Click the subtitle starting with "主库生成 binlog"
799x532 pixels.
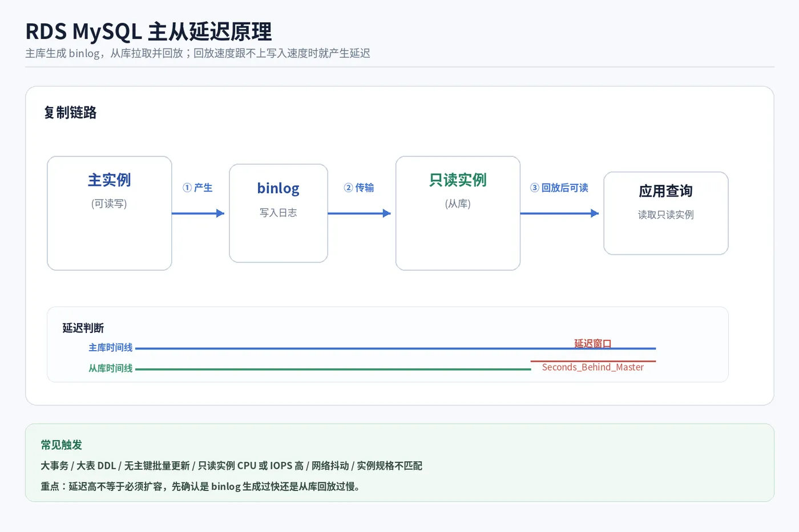pos(197,53)
